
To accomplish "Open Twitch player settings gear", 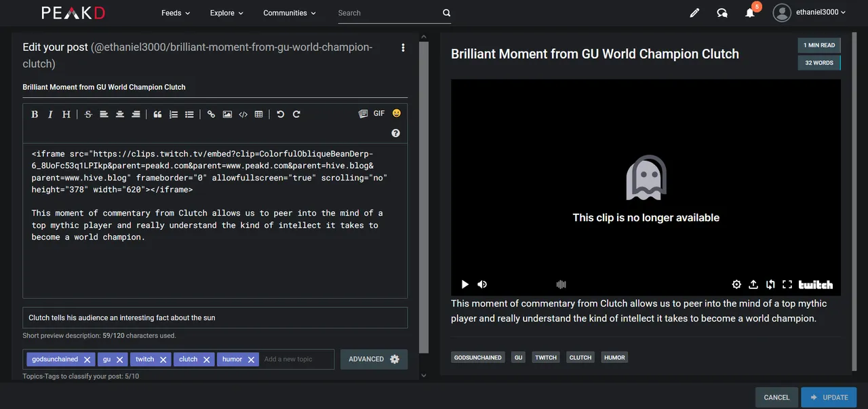I will 736,284.
